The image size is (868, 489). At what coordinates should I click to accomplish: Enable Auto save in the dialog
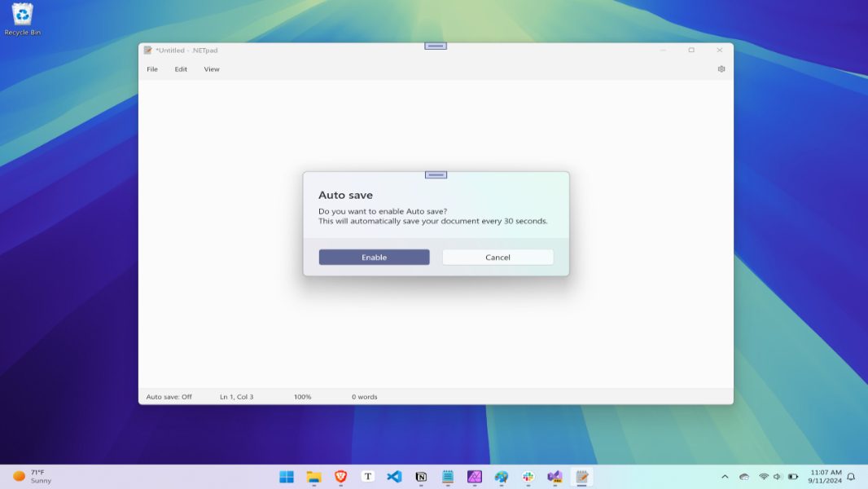pyautogui.click(x=374, y=256)
